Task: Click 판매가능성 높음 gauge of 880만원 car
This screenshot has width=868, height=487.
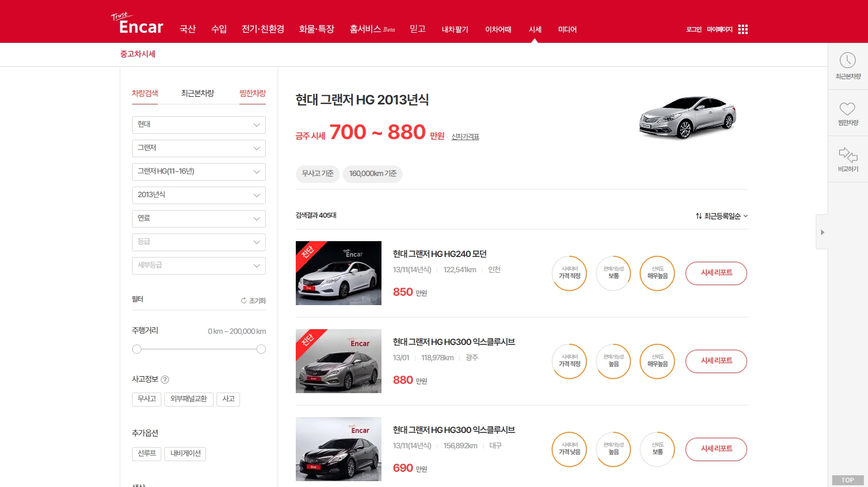Action: click(x=613, y=361)
